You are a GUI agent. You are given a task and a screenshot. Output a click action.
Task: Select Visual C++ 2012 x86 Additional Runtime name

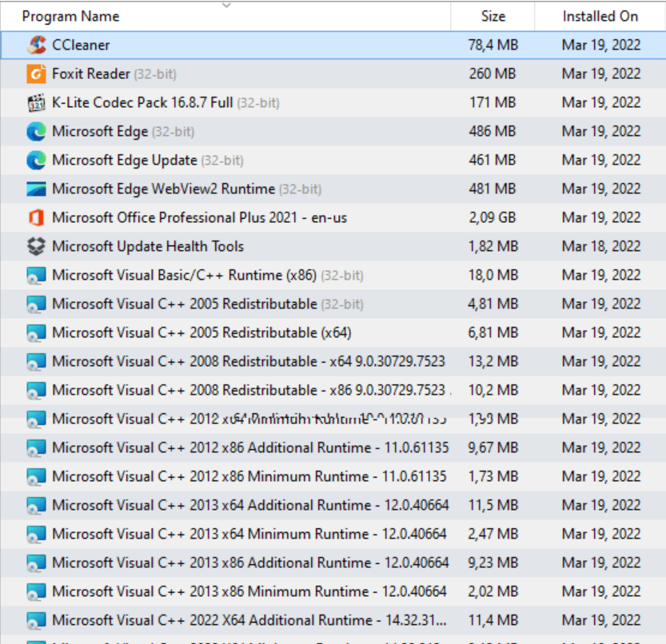(x=250, y=448)
